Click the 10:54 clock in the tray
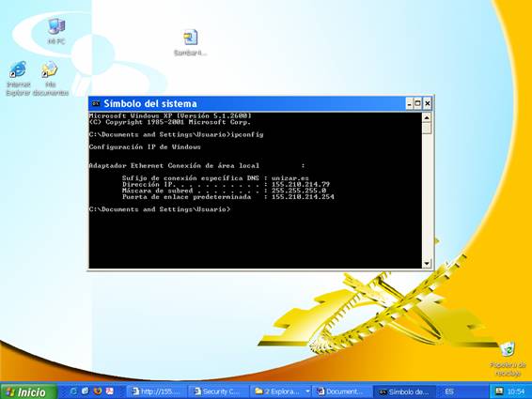This screenshot has height=399, width=532. point(516,391)
